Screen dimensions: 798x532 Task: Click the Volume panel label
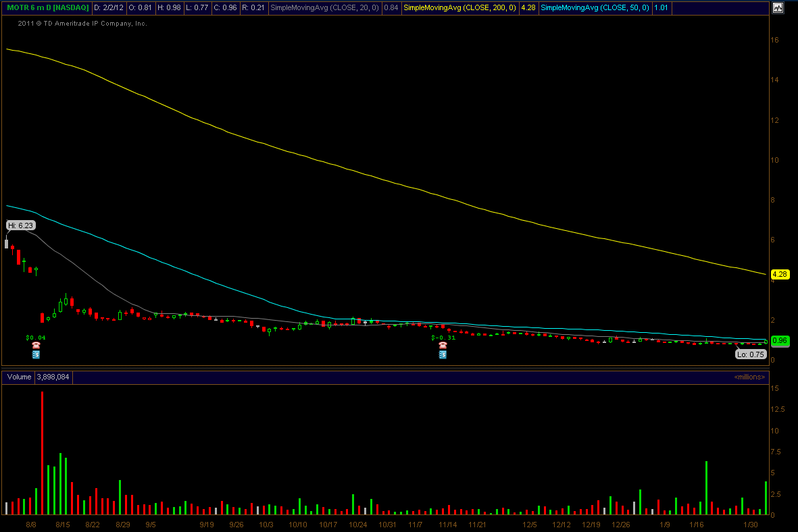click(x=19, y=377)
